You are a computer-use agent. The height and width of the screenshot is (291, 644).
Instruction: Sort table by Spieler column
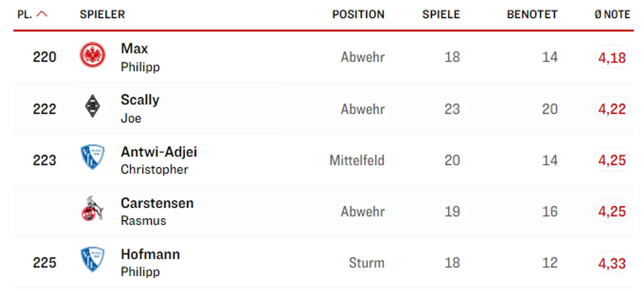click(x=102, y=14)
